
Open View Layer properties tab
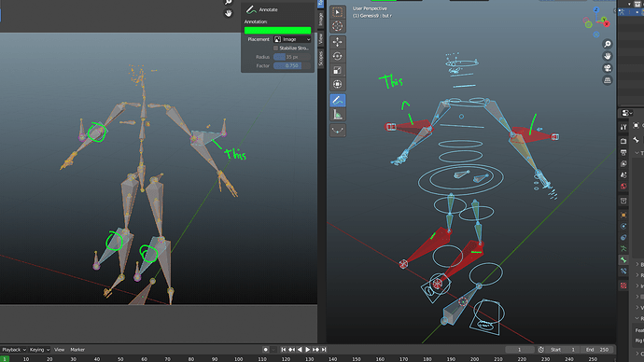pyautogui.click(x=623, y=164)
